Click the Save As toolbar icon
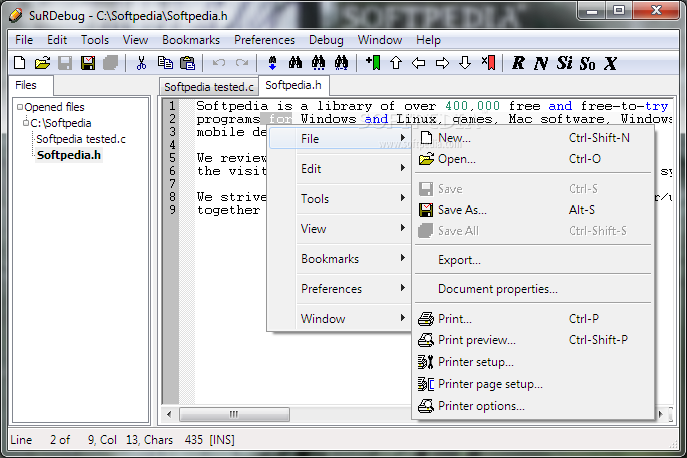This screenshot has height=458, width=687. click(x=88, y=63)
